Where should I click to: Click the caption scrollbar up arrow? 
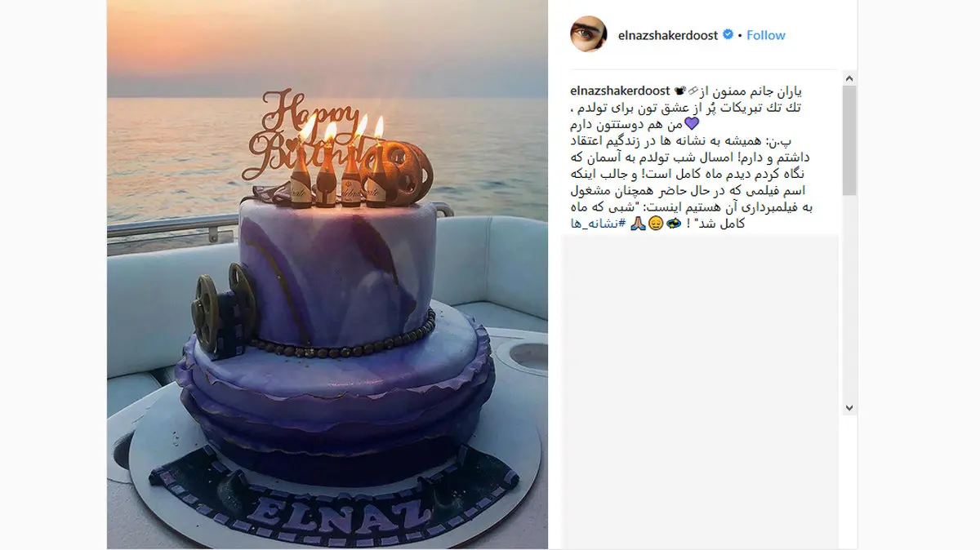point(849,79)
